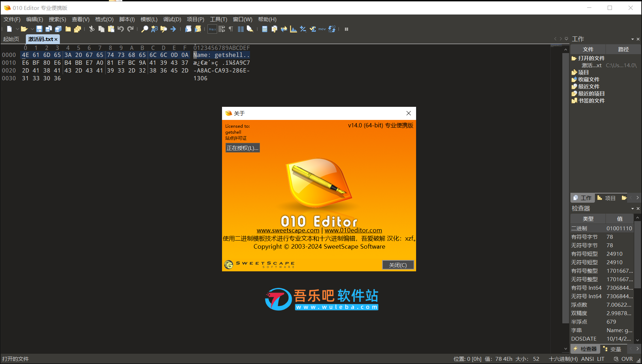
Task: Click the Compare files arrows icon
Action: pyautogui.click(x=284, y=29)
